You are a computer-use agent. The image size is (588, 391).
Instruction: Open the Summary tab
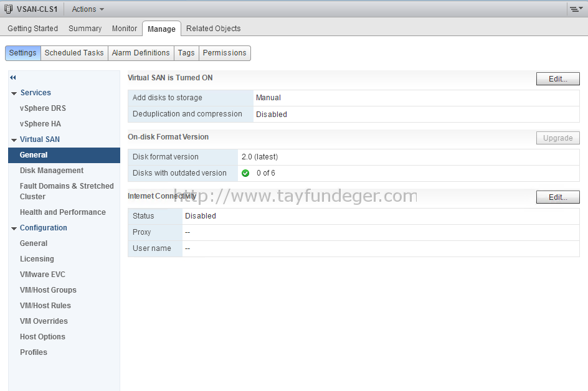[85, 29]
